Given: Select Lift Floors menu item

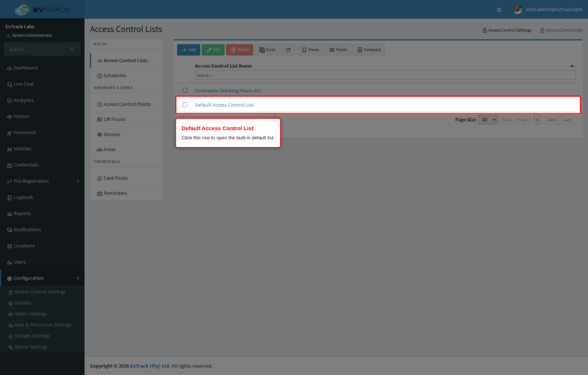Looking at the screenshot, I should [x=126, y=119].
